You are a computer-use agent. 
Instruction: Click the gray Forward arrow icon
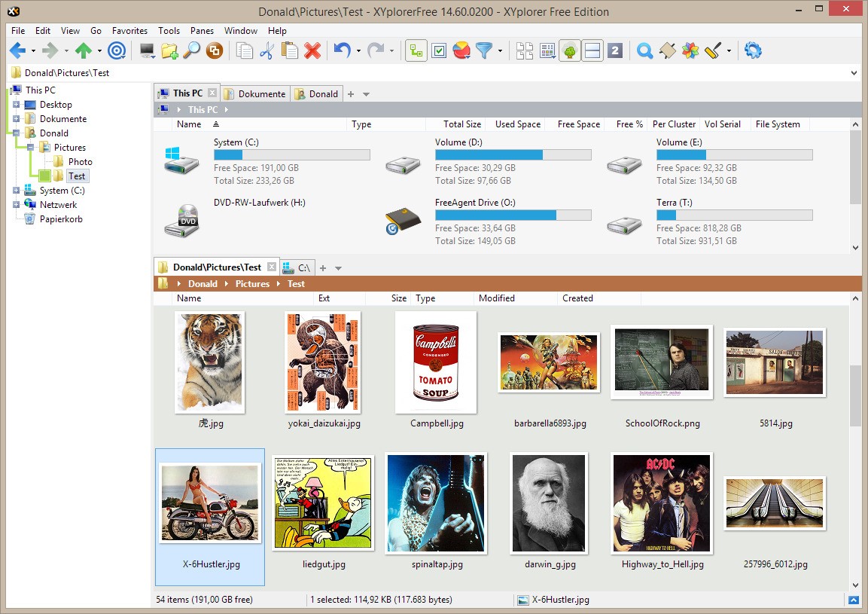50,51
